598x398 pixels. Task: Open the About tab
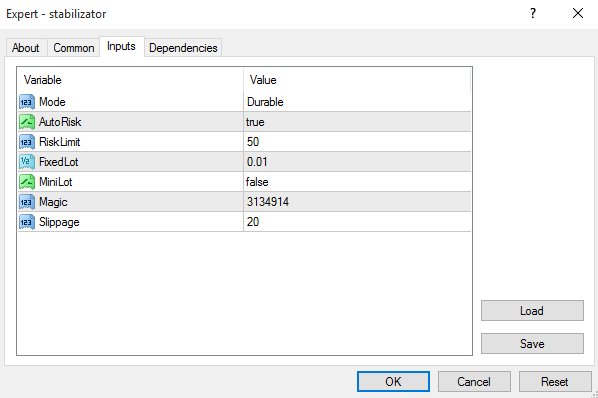click(x=26, y=48)
